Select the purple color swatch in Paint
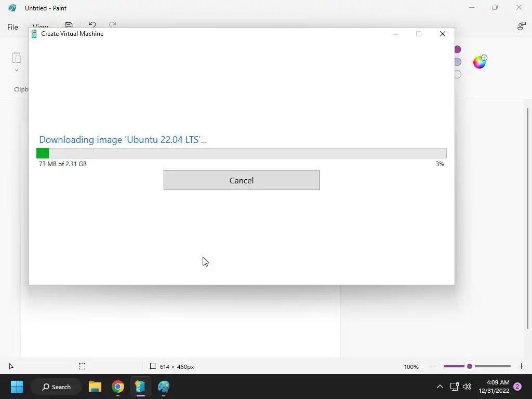This screenshot has height=399, width=532. pos(457,49)
